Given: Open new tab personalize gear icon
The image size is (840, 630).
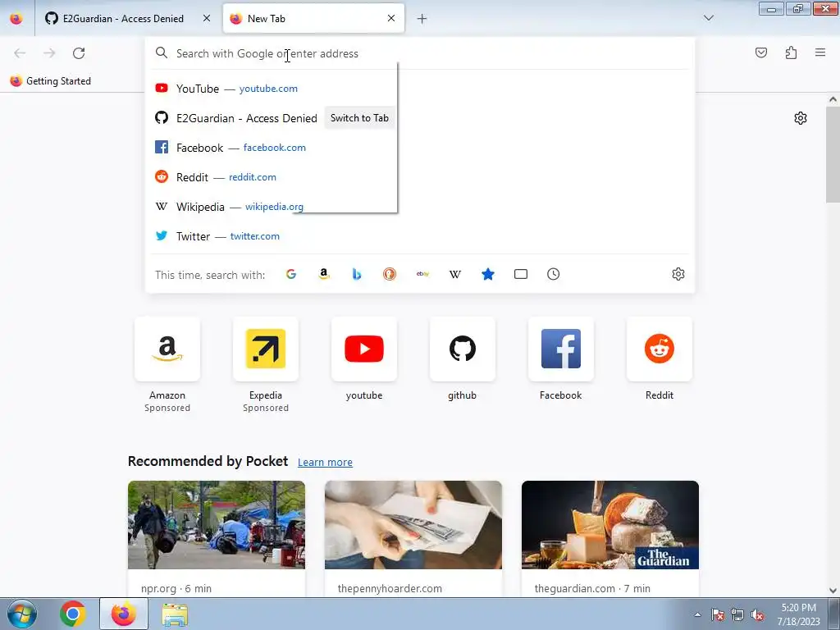Looking at the screenshot, I should (x=801, y=118).
